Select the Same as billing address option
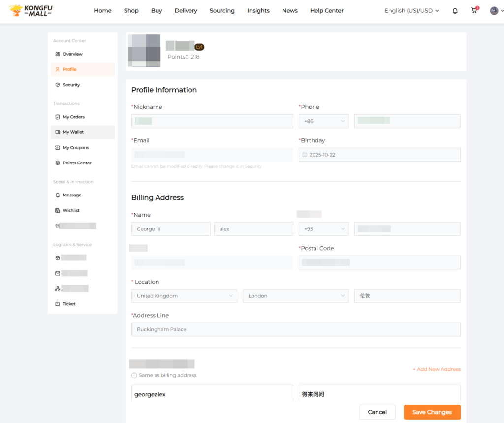Viewport: 504px width, 423px height. tap(134, 375)
